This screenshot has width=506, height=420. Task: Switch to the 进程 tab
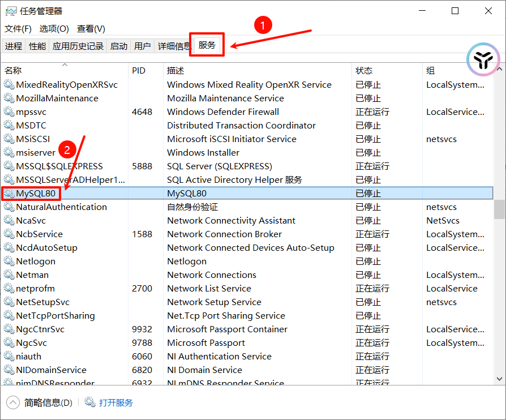point(14,46)
